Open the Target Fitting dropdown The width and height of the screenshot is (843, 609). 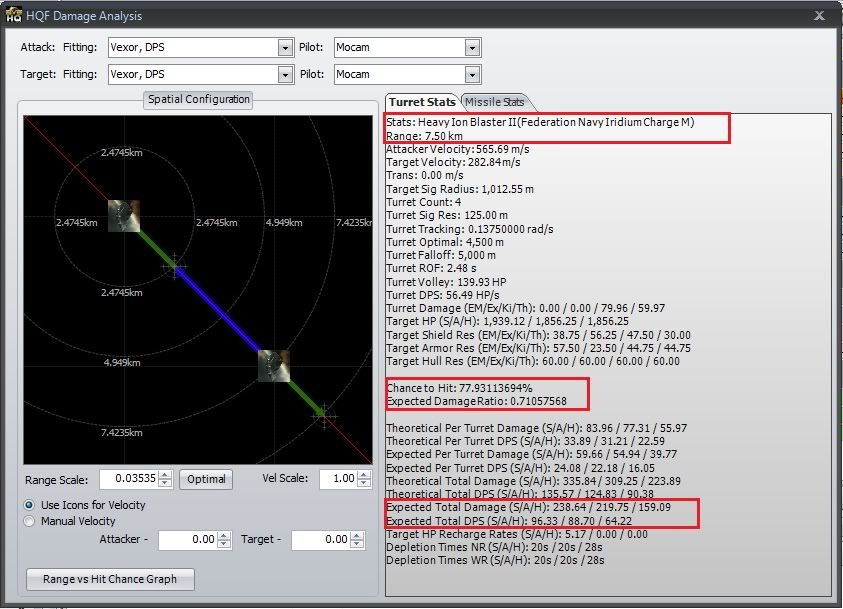[x=285, y=75]
